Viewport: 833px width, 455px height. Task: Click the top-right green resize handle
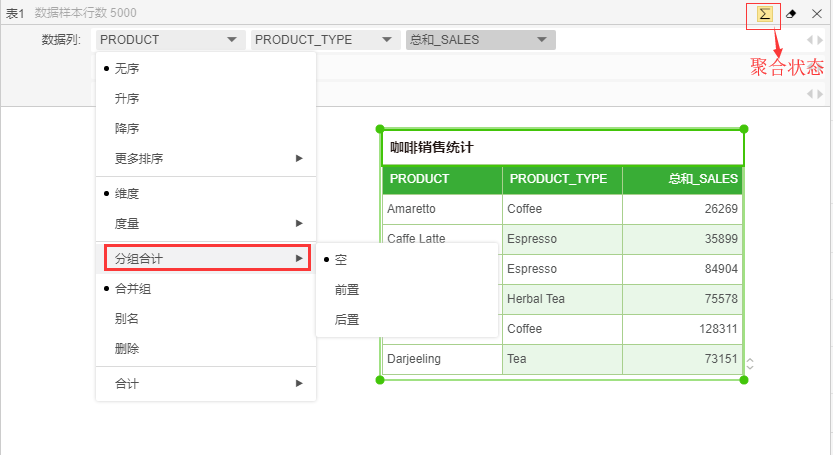(x=744, y=129)
